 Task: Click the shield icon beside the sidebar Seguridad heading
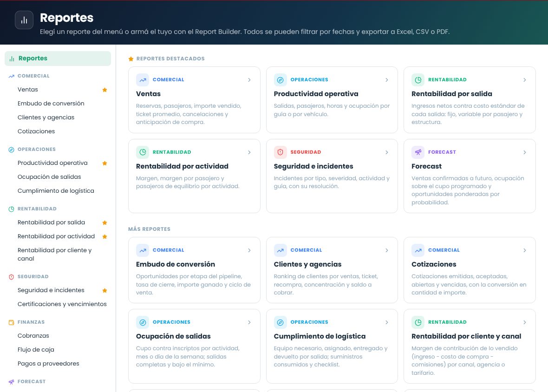(12, 277)
